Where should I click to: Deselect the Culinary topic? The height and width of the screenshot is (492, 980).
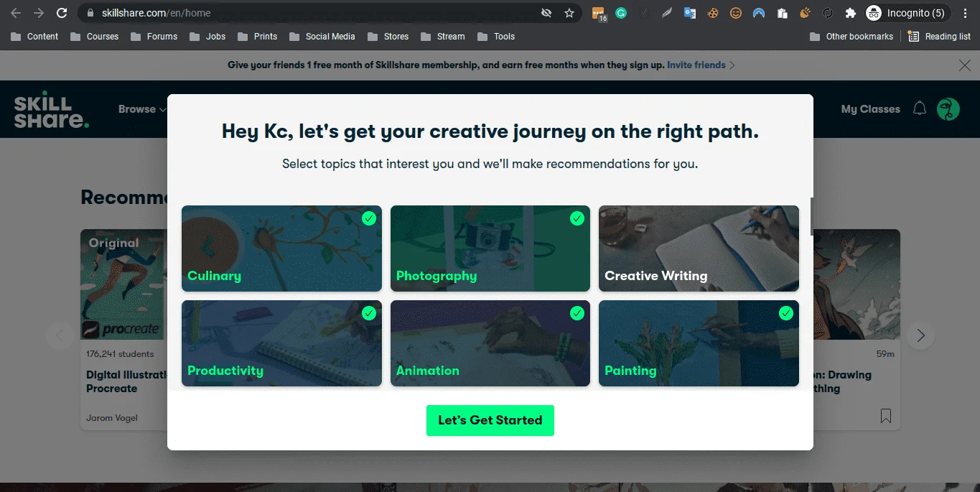[281, 249]
